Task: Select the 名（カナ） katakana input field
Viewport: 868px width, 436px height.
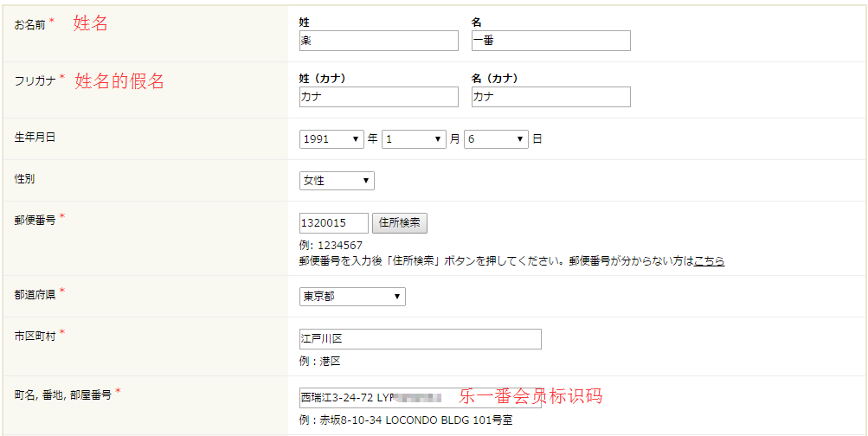Action: pyautogui.click(x=550, y=97)
